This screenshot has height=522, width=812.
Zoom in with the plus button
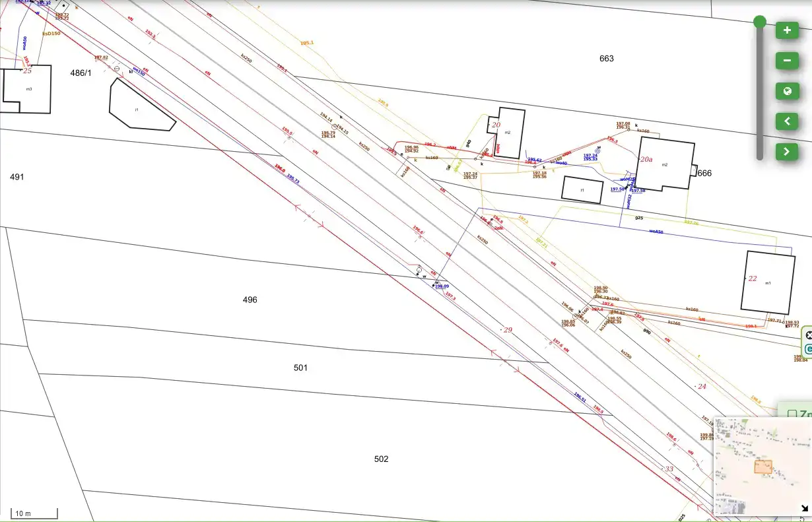point(786,30)
